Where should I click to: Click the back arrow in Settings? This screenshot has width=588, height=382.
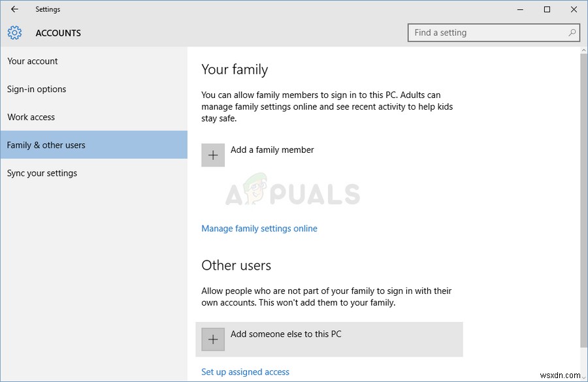coord(14,9)
